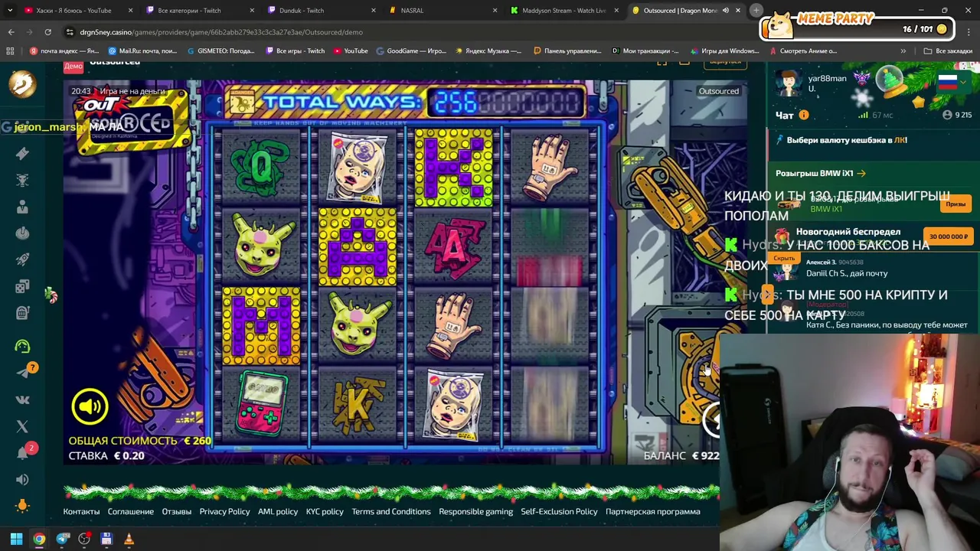The image size is (980, 551).
Task: Open the Responsible gaming footer link
Action: pyautogui.click(x=476, y=512)
